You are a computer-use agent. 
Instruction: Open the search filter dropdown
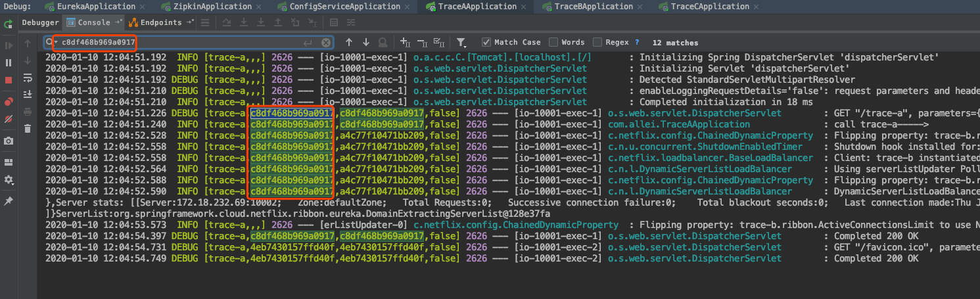tap(462, 43)
